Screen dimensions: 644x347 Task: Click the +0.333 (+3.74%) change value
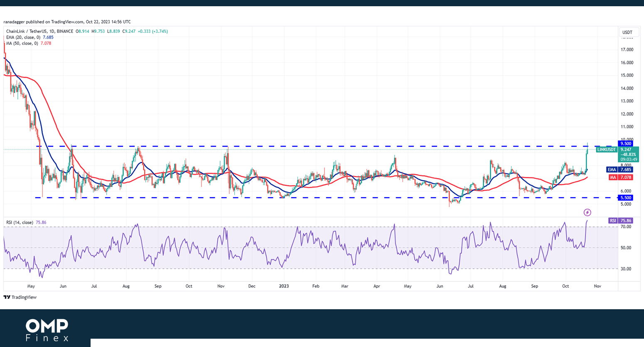tap(153, 32)
